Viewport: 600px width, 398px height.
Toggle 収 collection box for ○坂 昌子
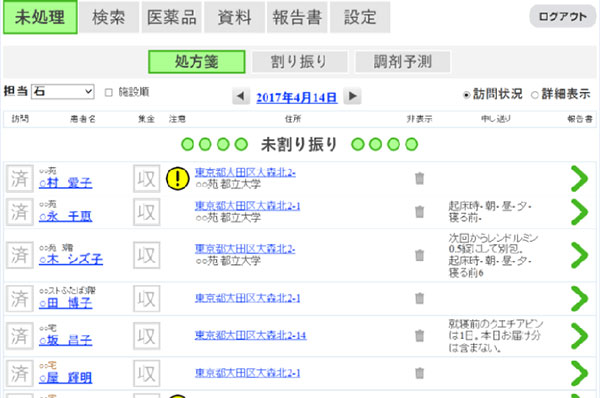[x=147, y=336]
